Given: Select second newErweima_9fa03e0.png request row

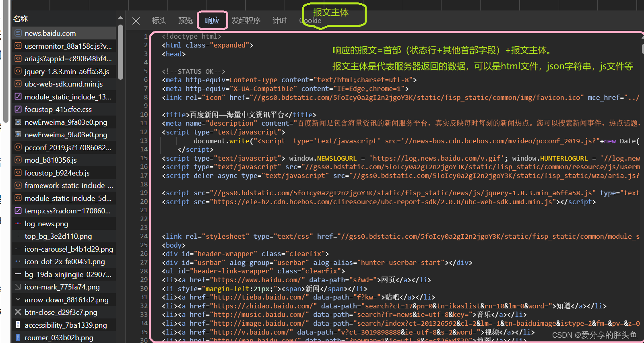Looking at the screenshot, I should [64, 134].
